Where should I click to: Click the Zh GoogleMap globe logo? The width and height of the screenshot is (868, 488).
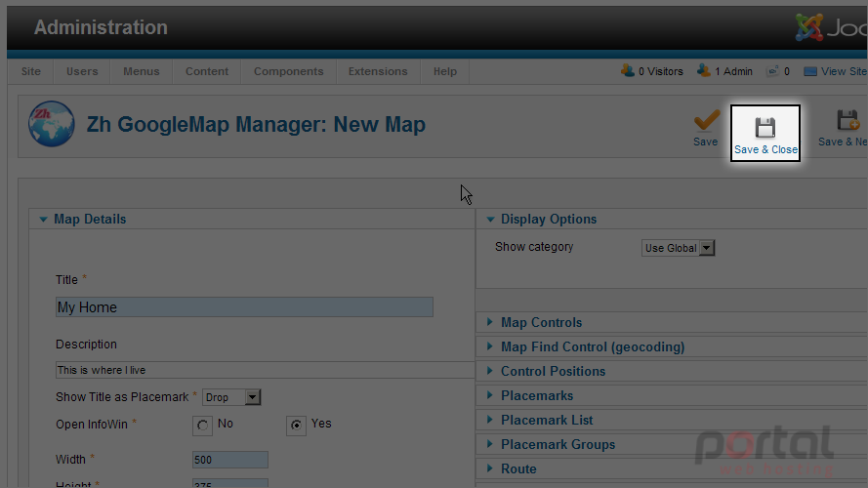pos(52,124)
